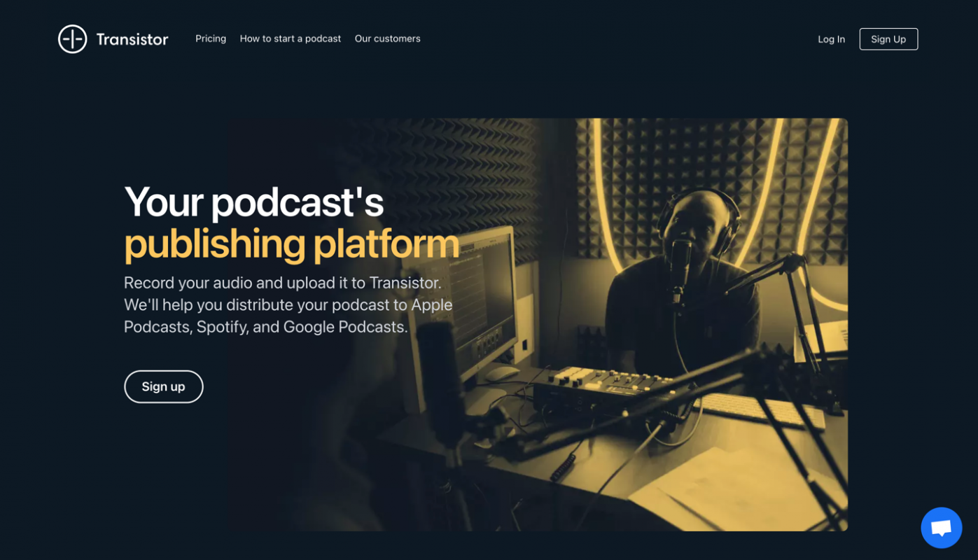Screen dimensions: 978x560
Task: Open the Our customers page
Action: pyautogui.click(x=387, y=38)
